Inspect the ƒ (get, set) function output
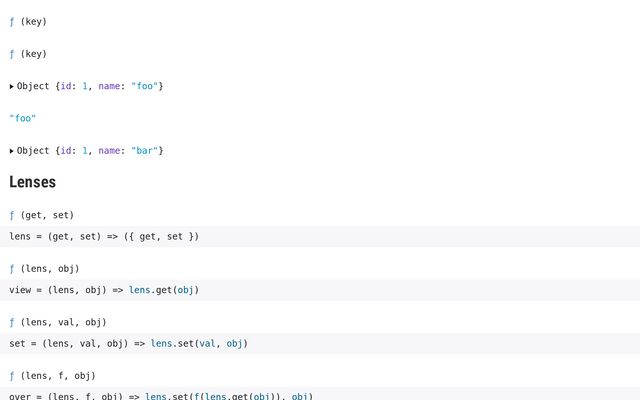 (41, 215)
